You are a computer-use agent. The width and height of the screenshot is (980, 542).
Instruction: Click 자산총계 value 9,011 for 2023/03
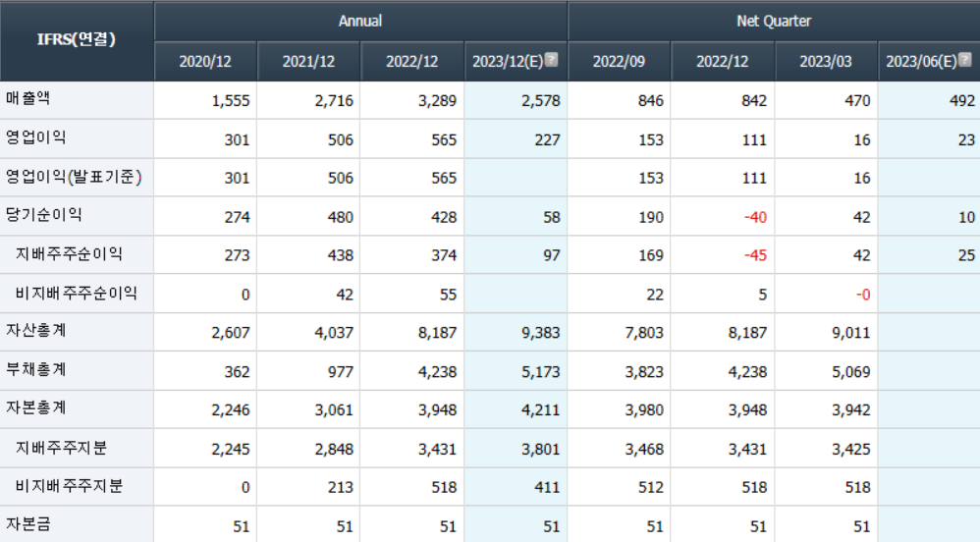pos(851,333)
